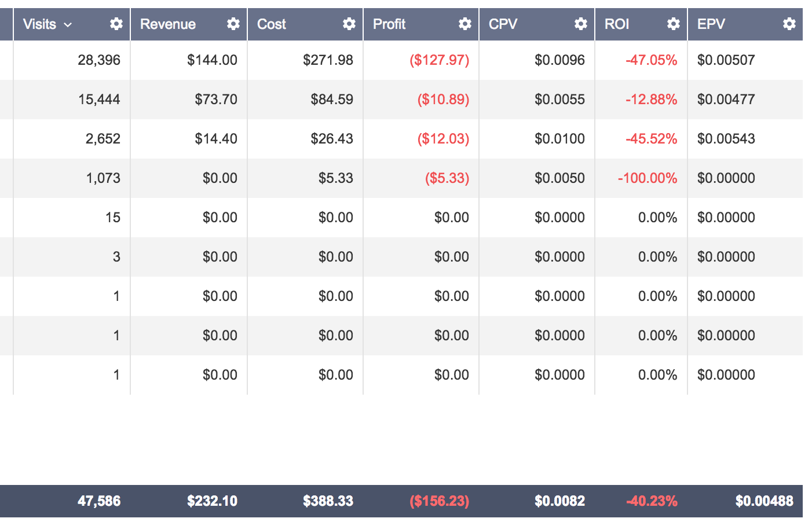Select the 15,444 visits cell
The image size is (812, 522).
point(99,100)
